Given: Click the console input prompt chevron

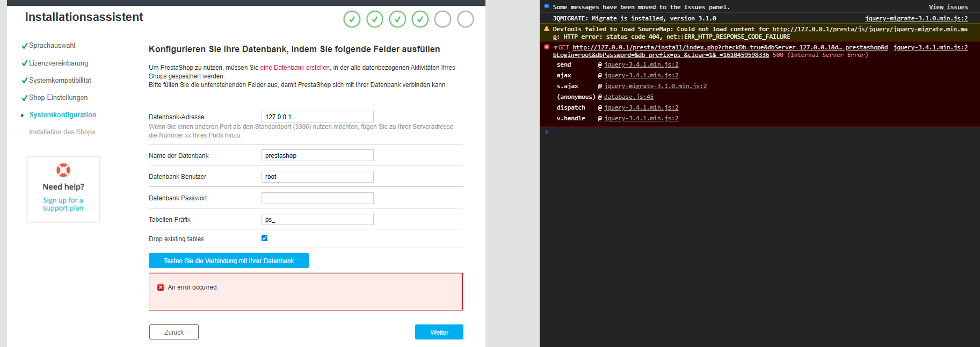Looking at the screenshot, I should pyautogui.click(x=547, y=132).
